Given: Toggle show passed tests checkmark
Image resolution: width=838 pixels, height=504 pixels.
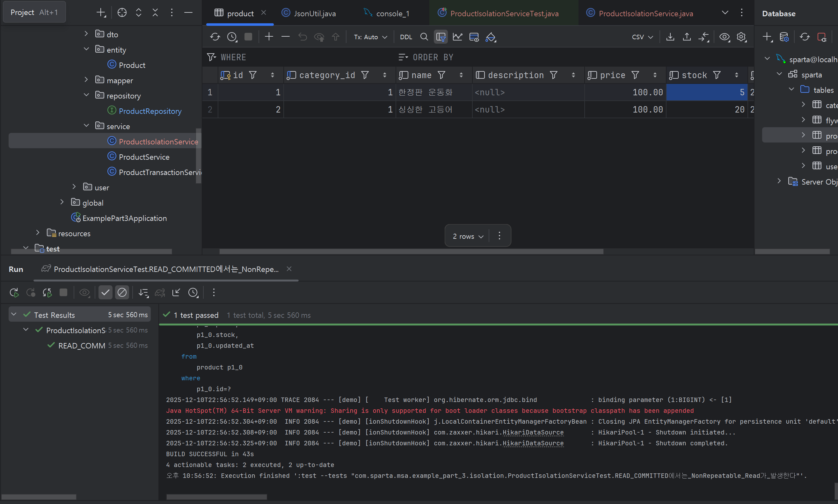Looking at the screenshot, I should point(105,292).
